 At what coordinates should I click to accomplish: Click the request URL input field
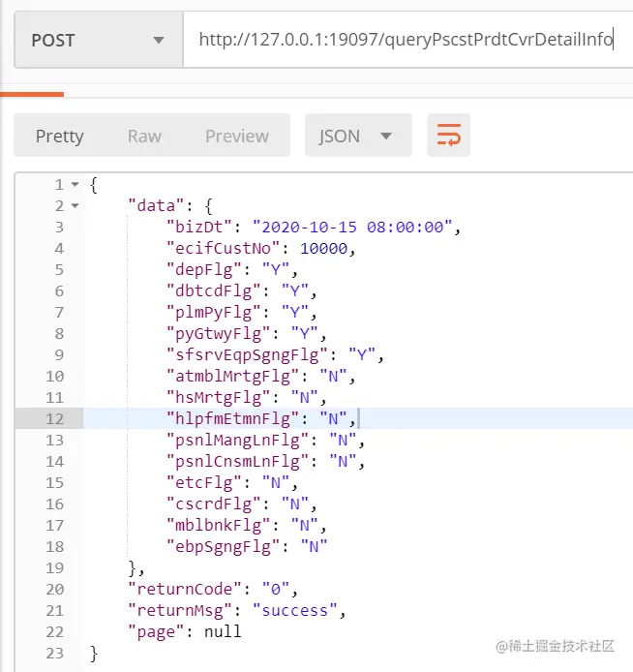tap(407, 40)
